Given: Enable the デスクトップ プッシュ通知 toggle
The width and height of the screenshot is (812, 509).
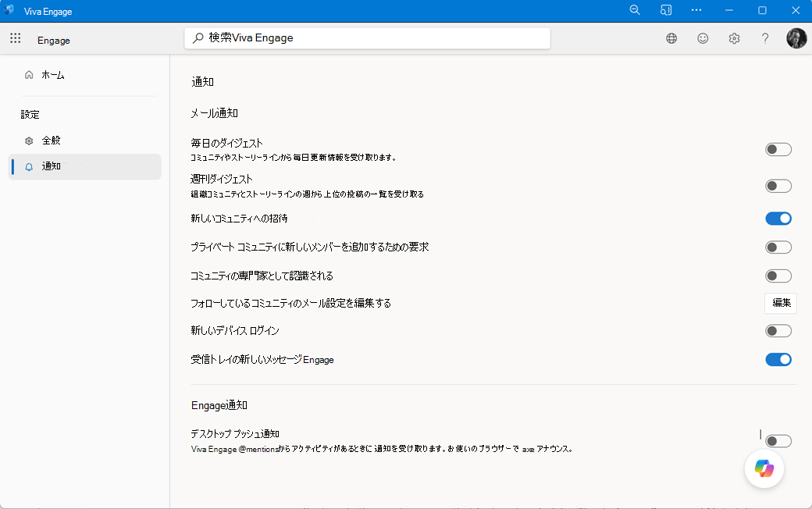Looking at the screenshot, I should 778,441.
